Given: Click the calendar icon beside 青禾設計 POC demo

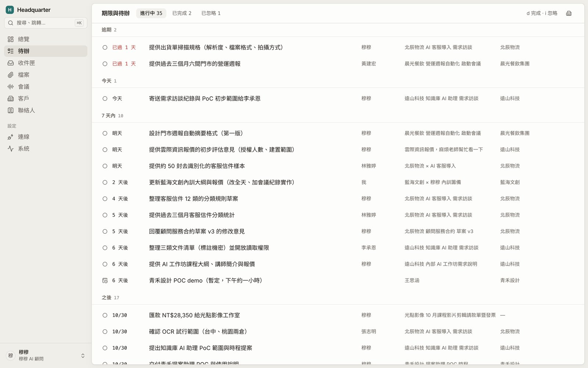Looking at the screenshot, I should click(x=105, y=280).
